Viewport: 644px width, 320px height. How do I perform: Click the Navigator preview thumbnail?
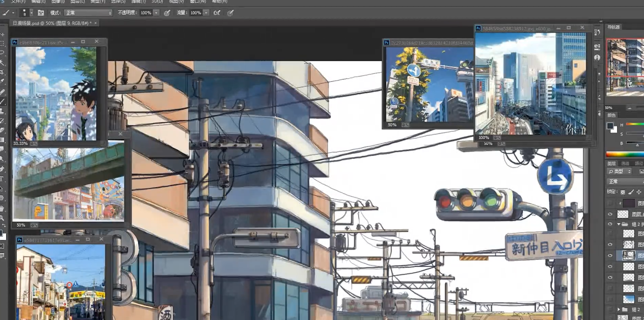tap(625, 67)
